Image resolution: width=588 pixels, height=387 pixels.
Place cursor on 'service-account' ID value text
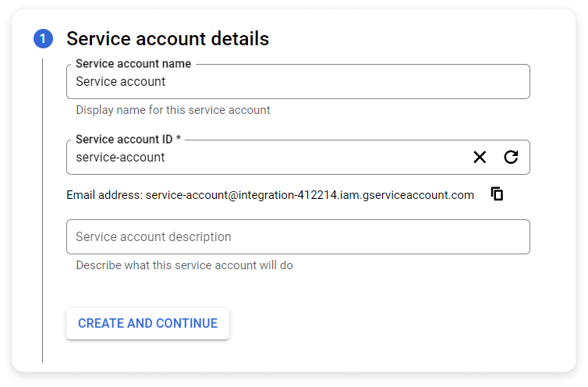coord(120,158)
